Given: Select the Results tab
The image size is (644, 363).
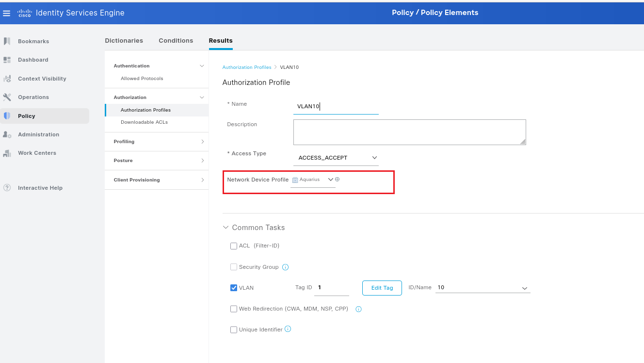Looking at the screenshot, I should pos(221,40).
